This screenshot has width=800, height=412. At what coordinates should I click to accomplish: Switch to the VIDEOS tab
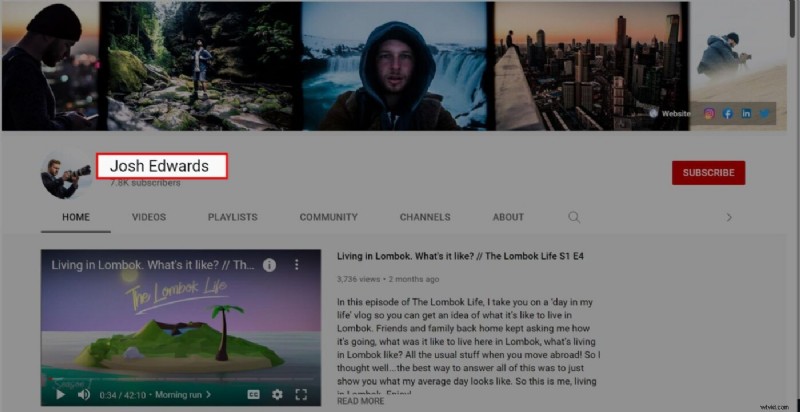[149, 217]
